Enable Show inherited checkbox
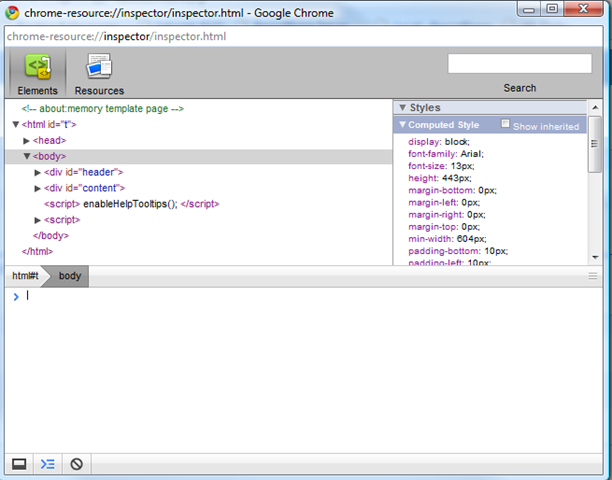Viewport: 612px width, 480px height. coord(505,123)
